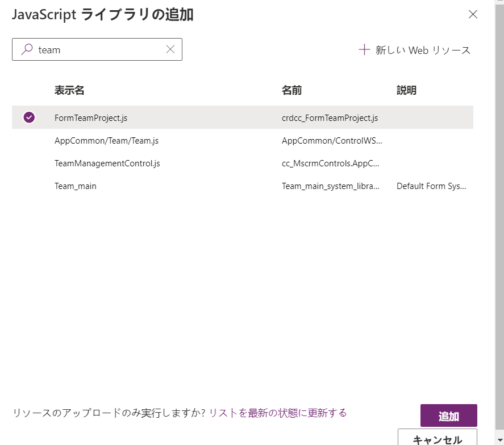Click the magnifier icon in the search box
Viewport: 504px width, 445px height.
coord(27,50)
